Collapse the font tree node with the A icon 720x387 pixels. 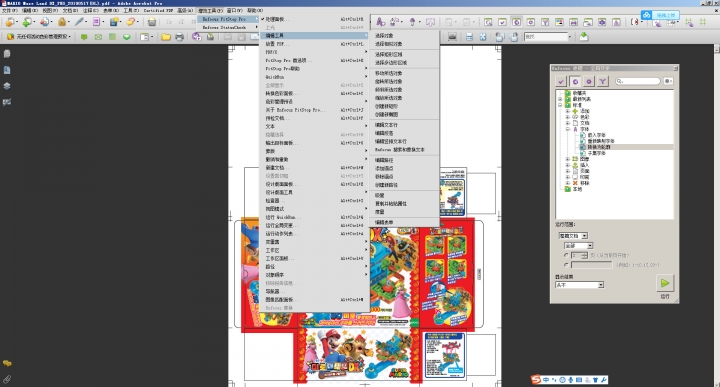click(x=568, y=129)
